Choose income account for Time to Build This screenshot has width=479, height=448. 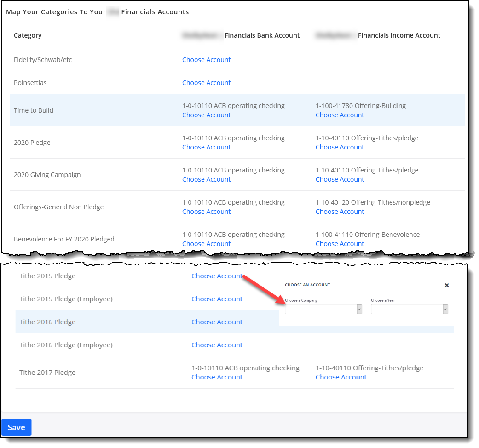point(340,115)
